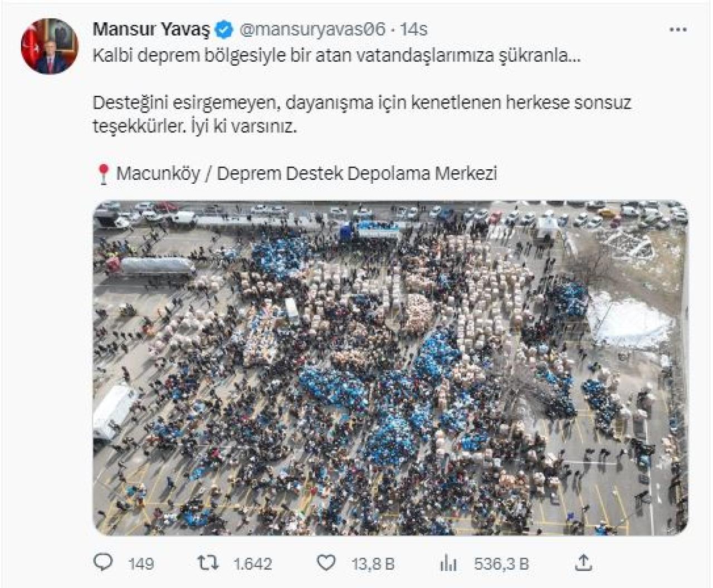Open the @mansuryavas06 handle link
Image resolution: width=713 pixels, height=588 pixels.
click(312, 30)
